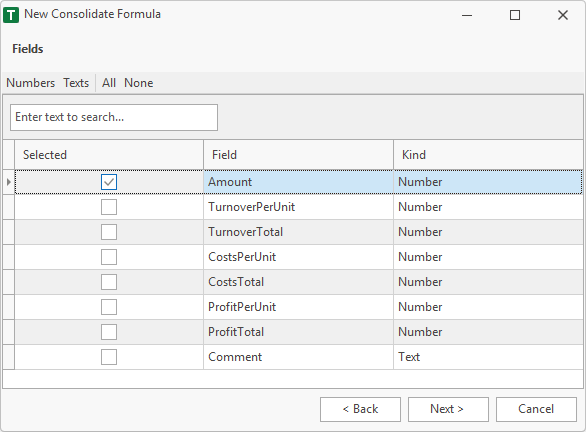The height and width of the screenshot is (432, 586).
Task: Click into the search text box
Action: coord(114,117)
